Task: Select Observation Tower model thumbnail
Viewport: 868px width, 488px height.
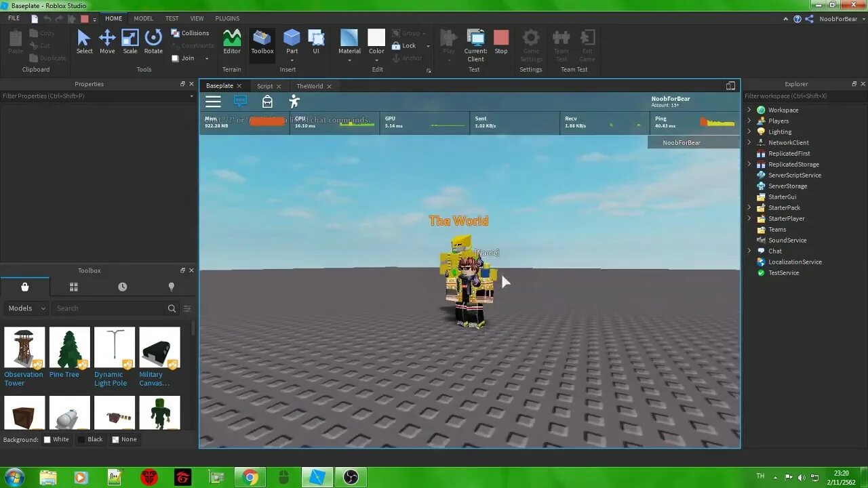Action: tap(24, 348)
